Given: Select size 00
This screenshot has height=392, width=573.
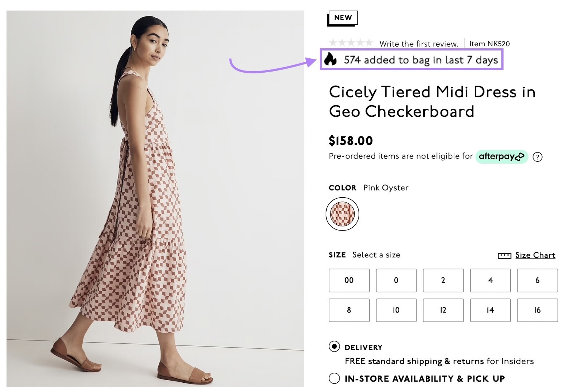Looking at the screenshot, I should pyautogui.click(x=349, y=281).
